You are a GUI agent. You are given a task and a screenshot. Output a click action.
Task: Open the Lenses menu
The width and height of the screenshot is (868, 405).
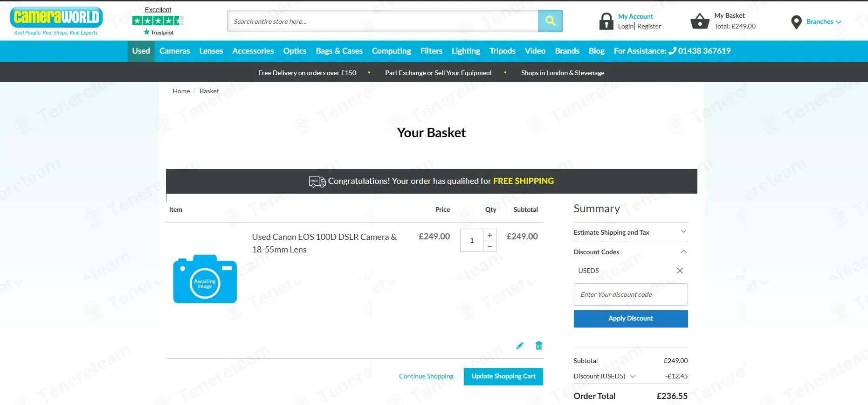(x=211, y=51)
